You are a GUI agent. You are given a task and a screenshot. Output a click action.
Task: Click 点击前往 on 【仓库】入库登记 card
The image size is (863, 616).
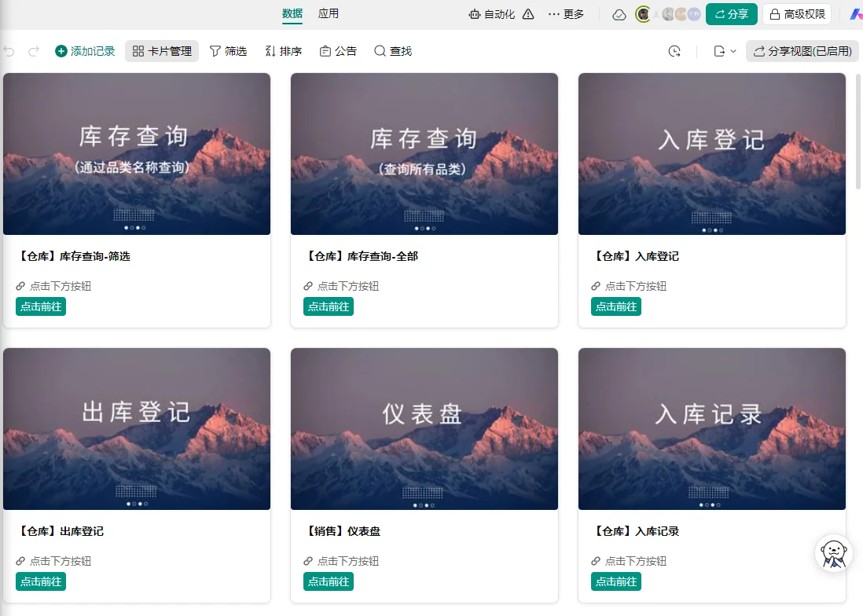(616, 306)
